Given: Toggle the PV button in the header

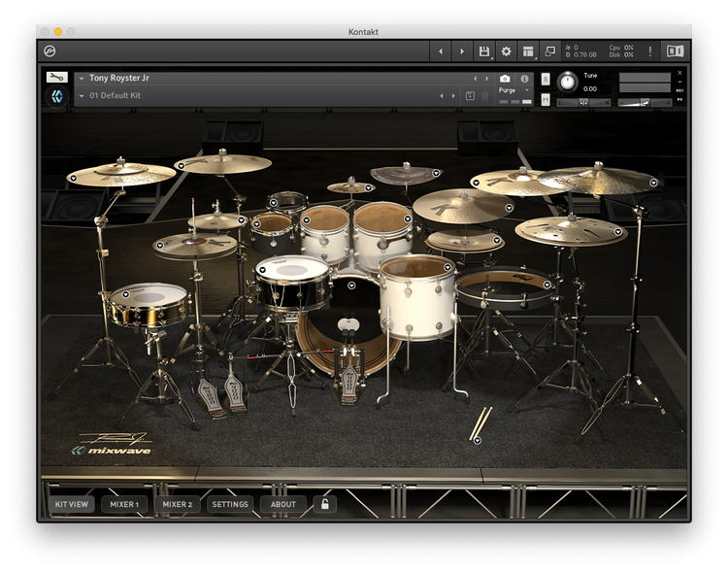Looking at the screenshot, I should 679,99.
